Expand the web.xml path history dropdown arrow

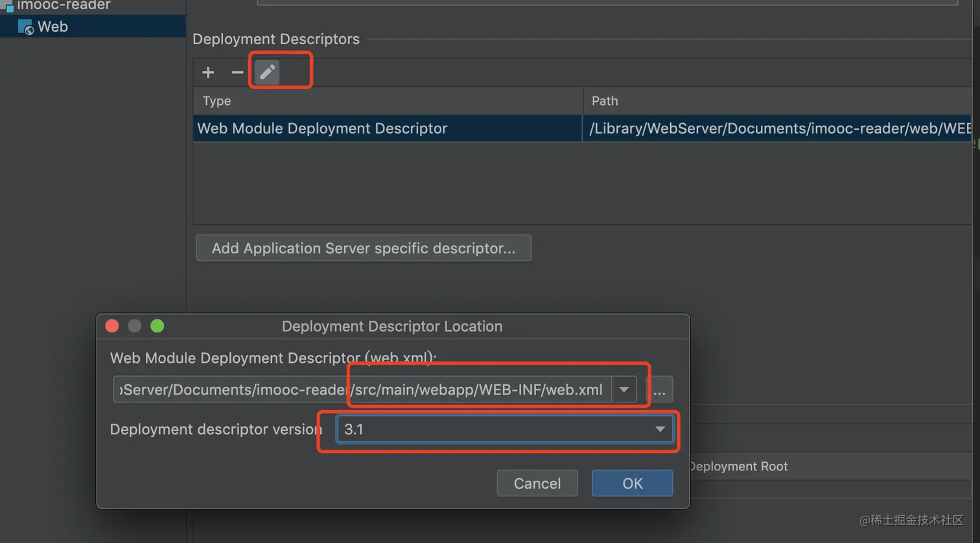click(x=624, y=390)
